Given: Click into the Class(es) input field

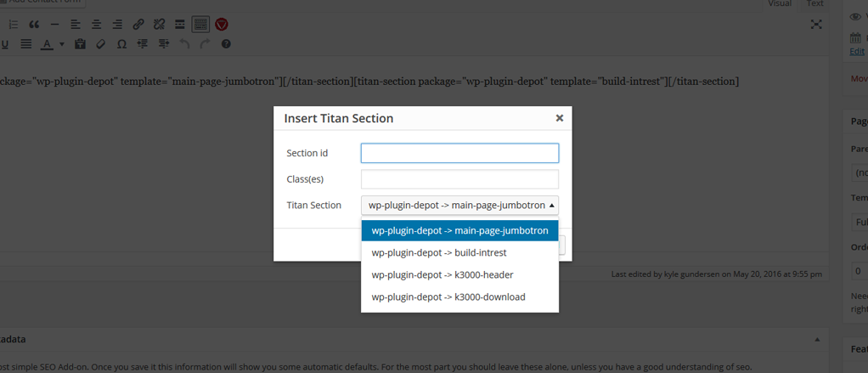Looking at the screenshot, I should click(x=459, y=179).
